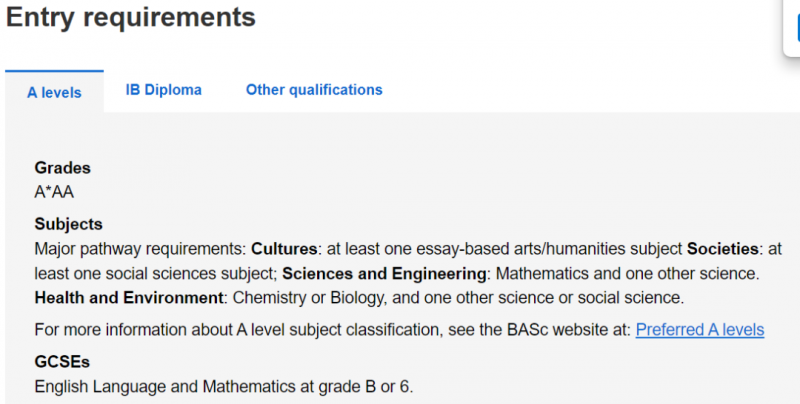Click the Grades heading
Viewport: 800px width, 404px height.
point(62,168)
